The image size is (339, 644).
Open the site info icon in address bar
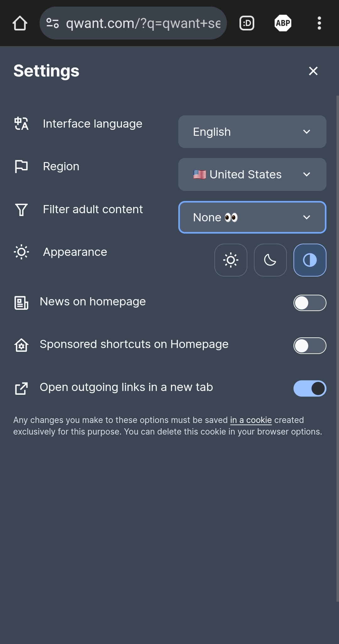coord(52,23)
